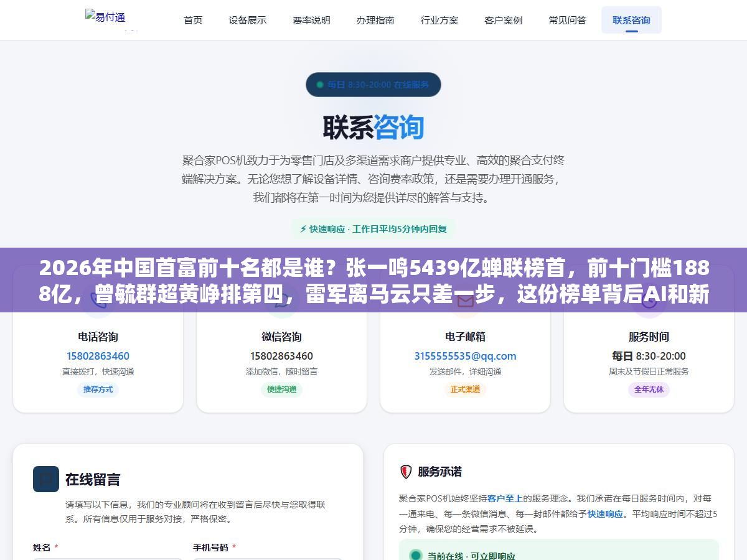Click the shield icon beside 服务承诺
Viewport: 747px width, 560px height.
click(x=406, y=472)
